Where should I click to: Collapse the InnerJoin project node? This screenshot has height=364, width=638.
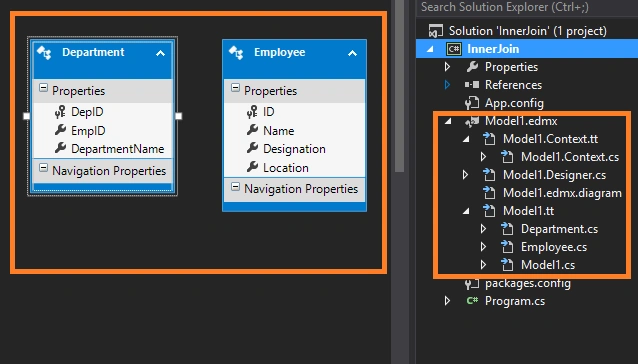pos(430,50)
